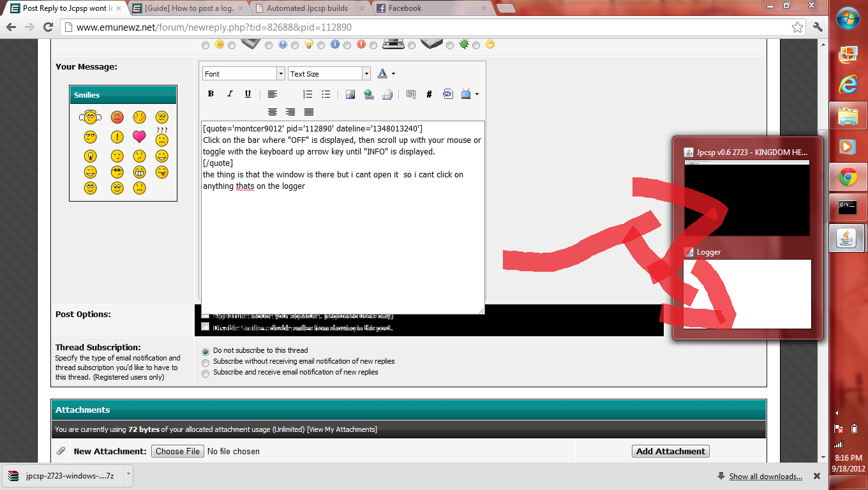The image size is (868, 490).
Task: Click the heart smiley in Smilies panel
Action: point(139,137)
